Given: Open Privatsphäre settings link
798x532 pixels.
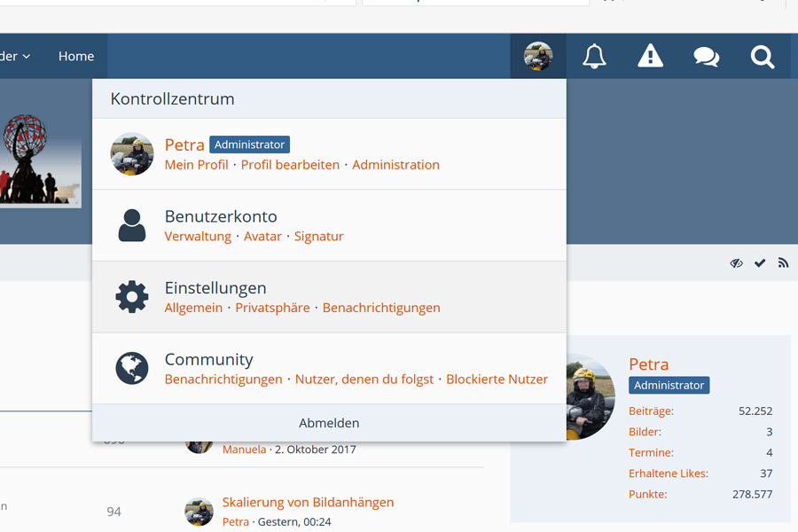Looking at the screenshot, I should [x=272, y=308].
